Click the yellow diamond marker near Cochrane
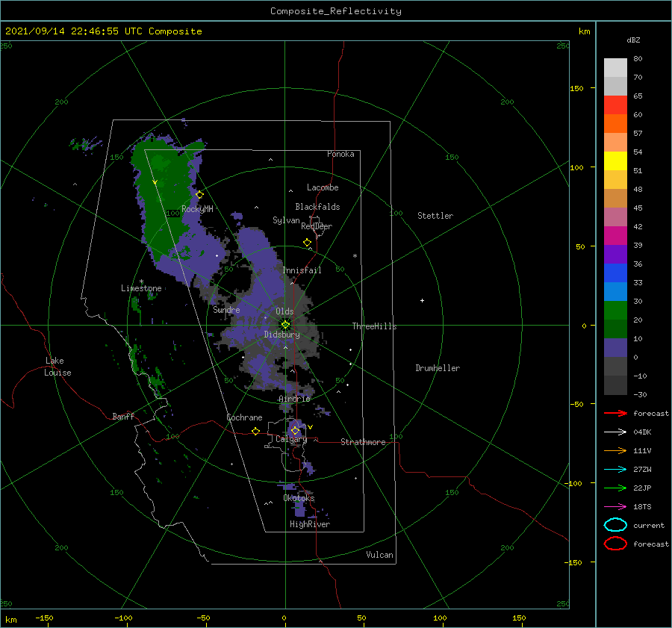Viewport: 672px width, 628px height. pos(255,431)
